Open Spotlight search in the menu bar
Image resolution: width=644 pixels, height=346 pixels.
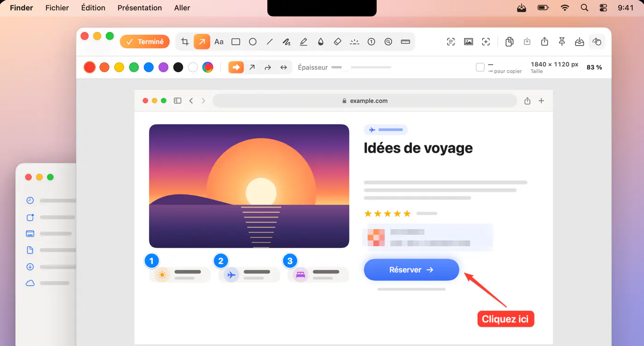click(x=584, y=8)
